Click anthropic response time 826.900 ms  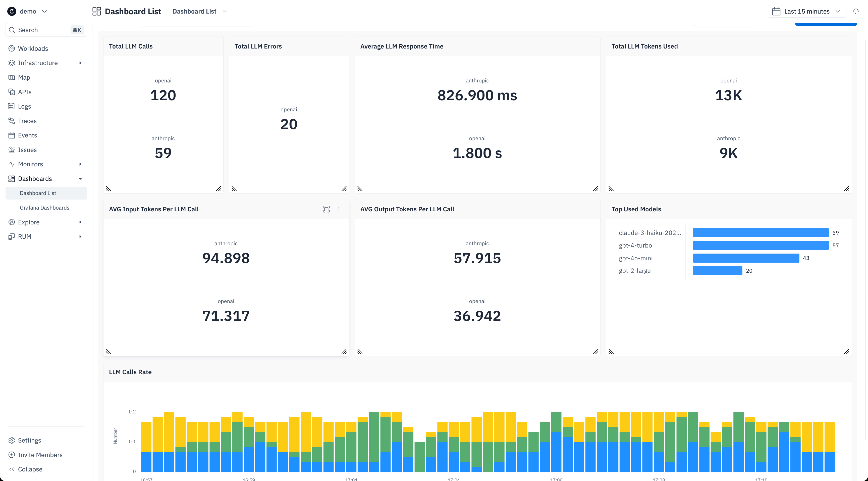click(x=477, y=95)
